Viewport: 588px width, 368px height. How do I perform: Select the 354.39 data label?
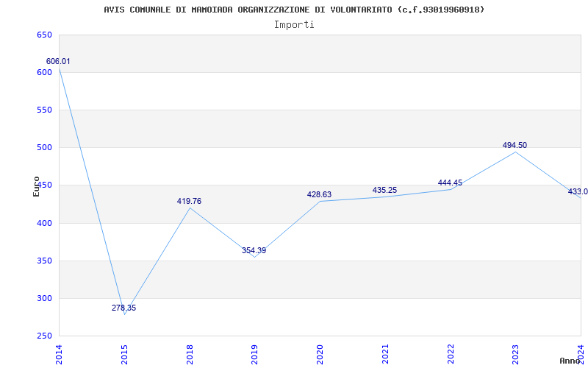click(254, 251)
